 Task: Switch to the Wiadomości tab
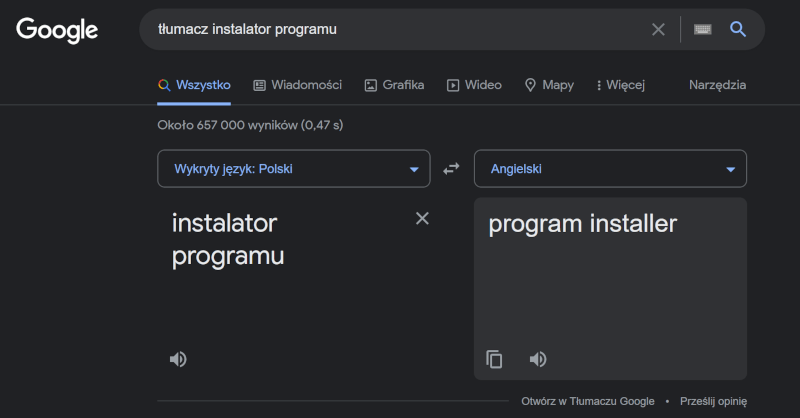298,85
